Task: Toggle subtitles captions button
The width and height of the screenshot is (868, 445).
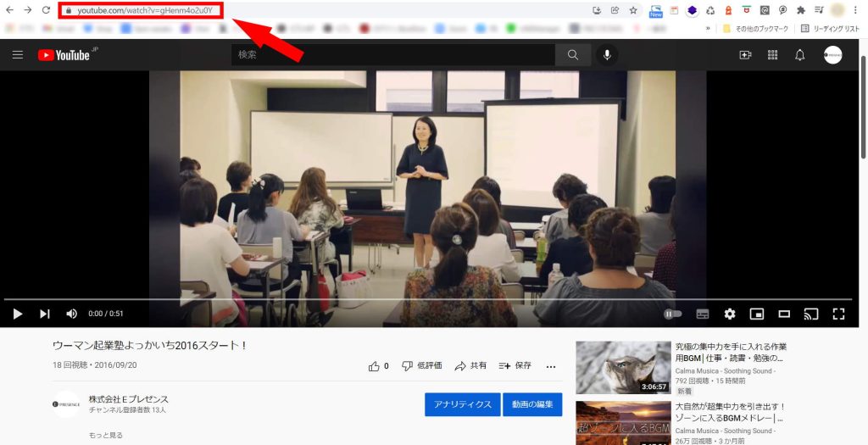Action: (703, 314)
